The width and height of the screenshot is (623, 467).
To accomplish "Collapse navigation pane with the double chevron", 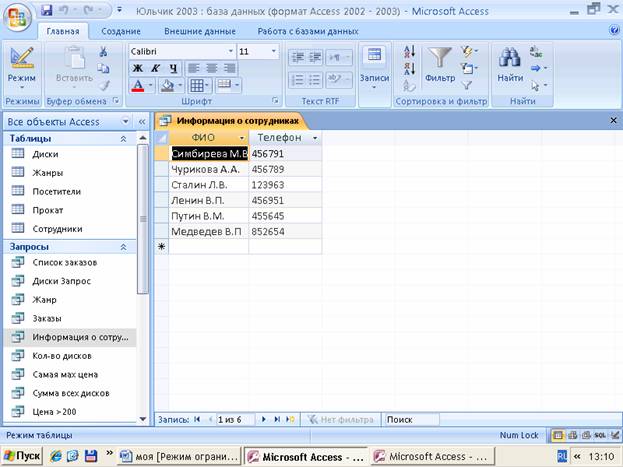I will [142, 122].
